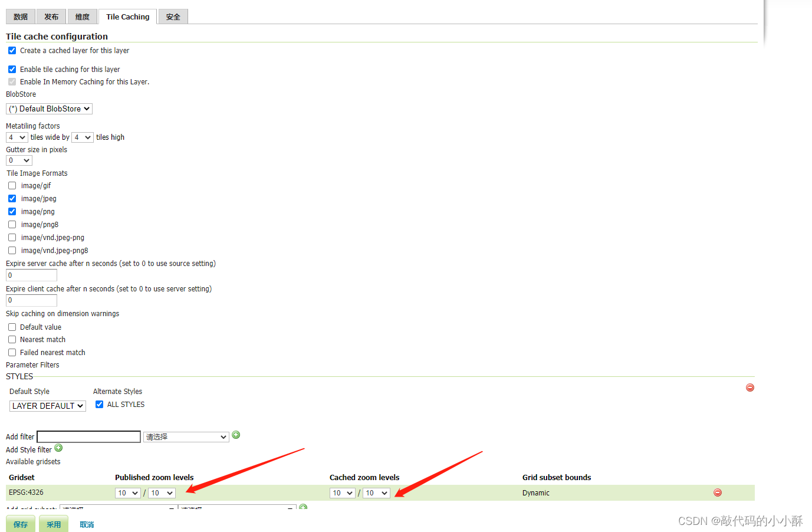Enable image/png8 tile format

pos(12,225)
